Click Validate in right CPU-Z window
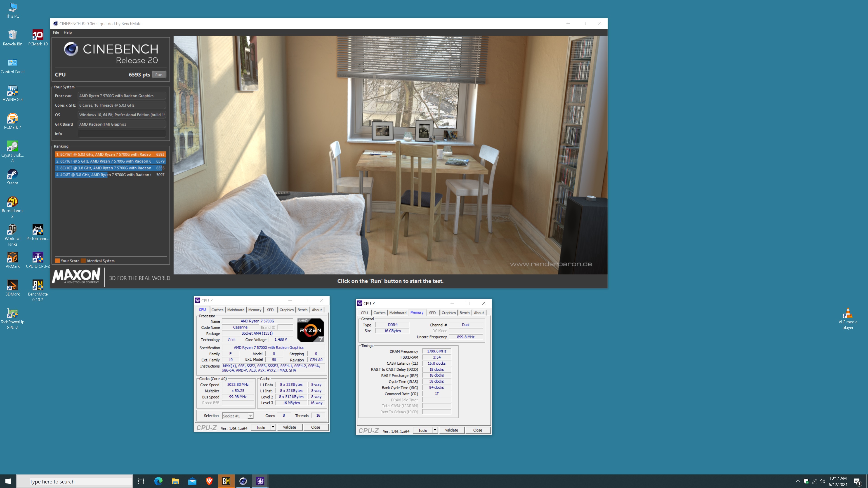 pyautogui.click(x=452, y=430)
